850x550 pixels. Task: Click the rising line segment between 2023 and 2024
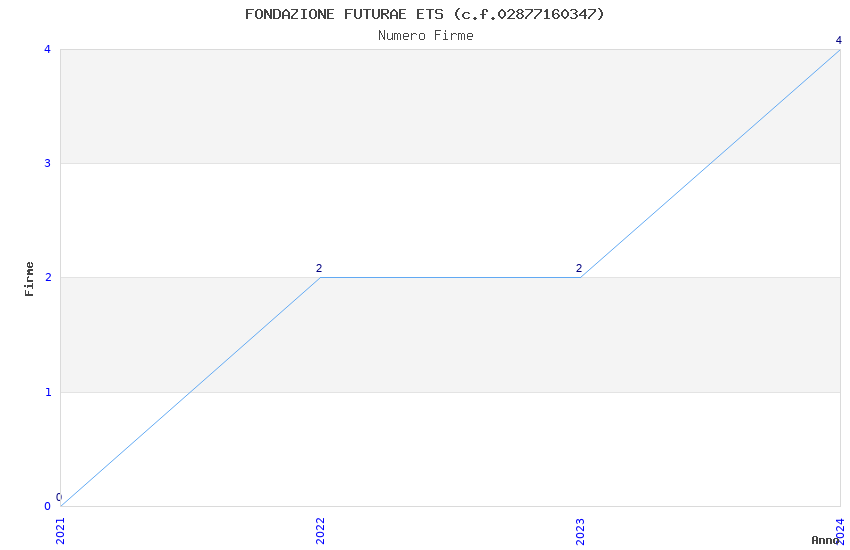point(710,163)
